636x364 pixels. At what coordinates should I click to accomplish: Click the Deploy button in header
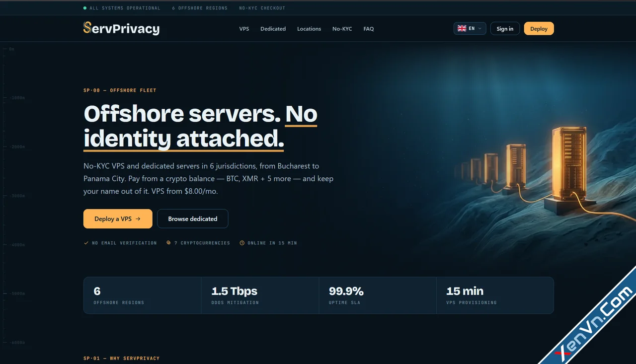click(539, 28)
